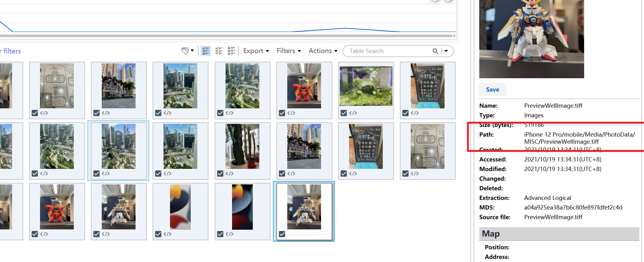644x262 pixels.
Task: Open the Actions dropdown menu
Action: 323,51
